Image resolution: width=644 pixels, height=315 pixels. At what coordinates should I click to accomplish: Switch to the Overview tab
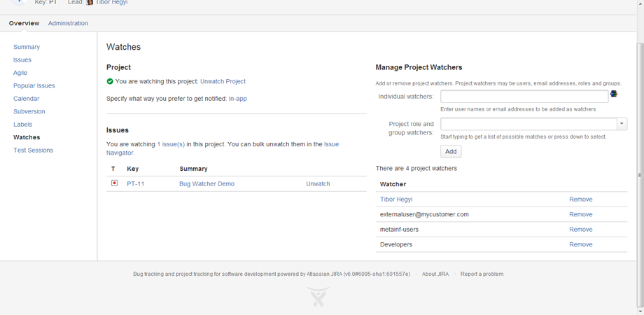click(24, 23)
